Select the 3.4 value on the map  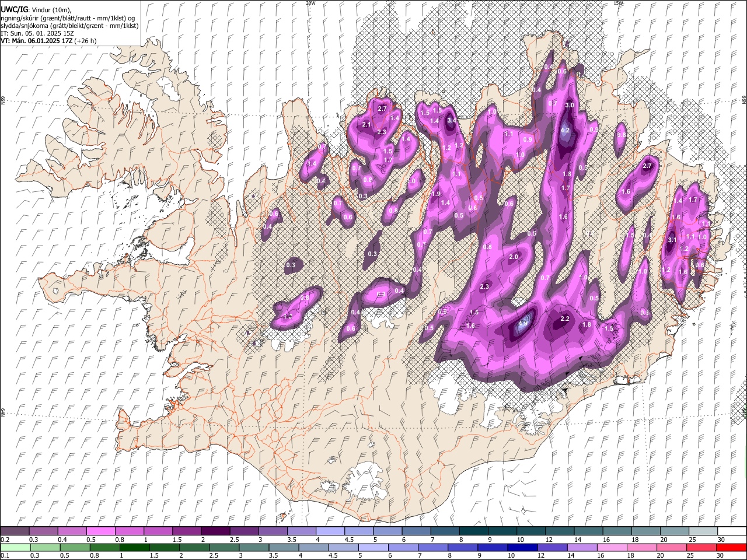click(x=451, y=121)
